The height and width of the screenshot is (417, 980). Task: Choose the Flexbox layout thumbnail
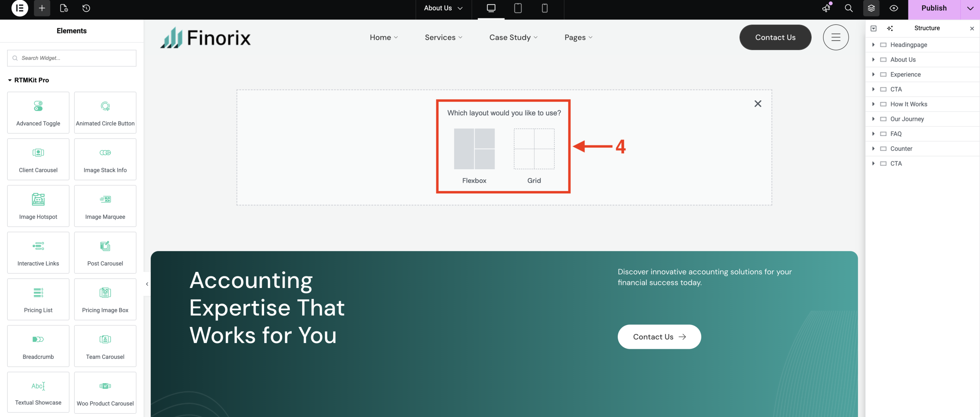pos(474,149)
